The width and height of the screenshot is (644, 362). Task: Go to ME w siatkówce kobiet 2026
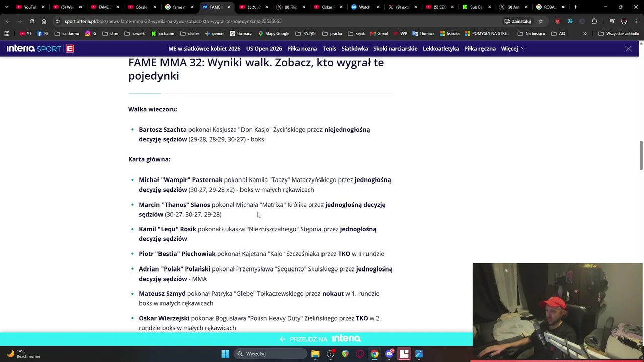[x=204, y=49]
